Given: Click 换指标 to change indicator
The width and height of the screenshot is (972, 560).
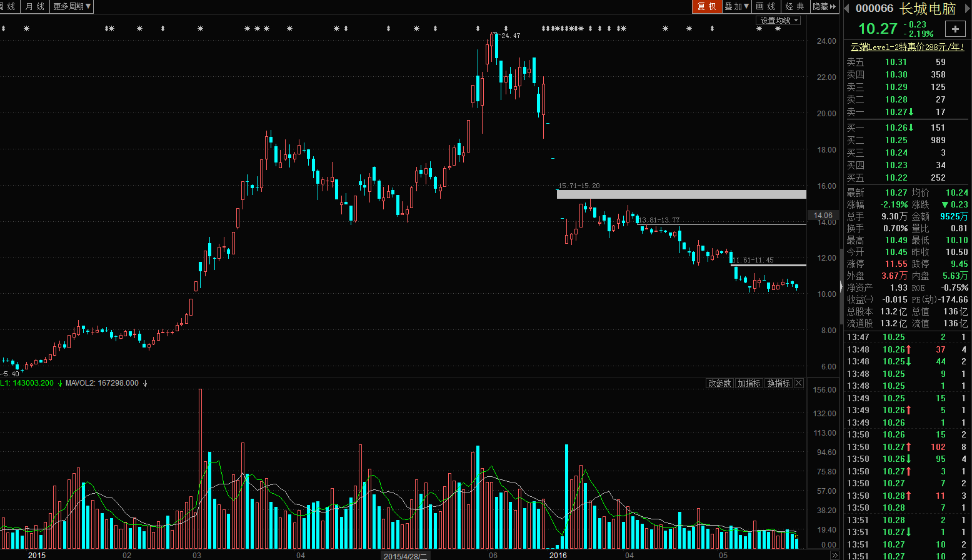Looking at the screenshot, I should [x=779, y=383].
